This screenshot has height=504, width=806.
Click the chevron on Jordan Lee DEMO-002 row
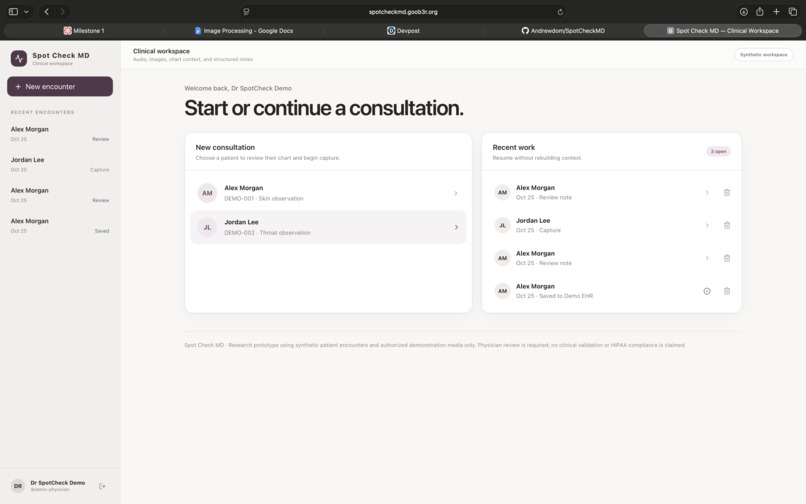pyautogui.click(x=456, y=227)
